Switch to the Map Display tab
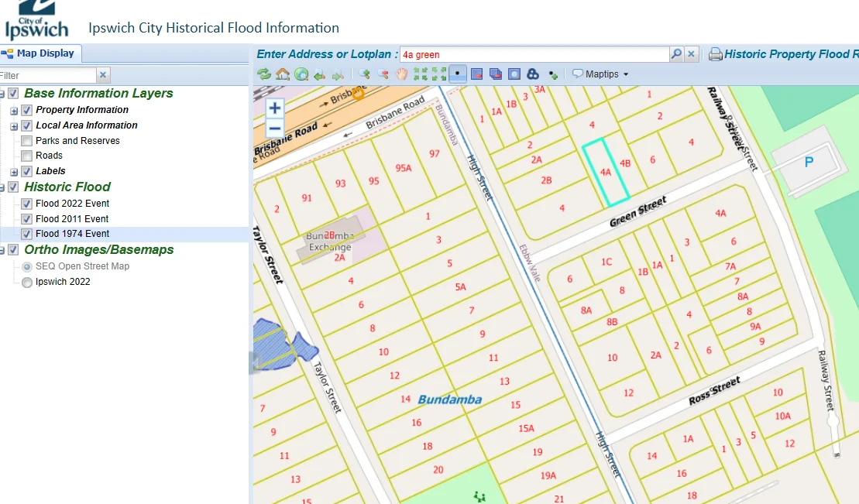This screenshot has width=859, height=504. point(39,53)
